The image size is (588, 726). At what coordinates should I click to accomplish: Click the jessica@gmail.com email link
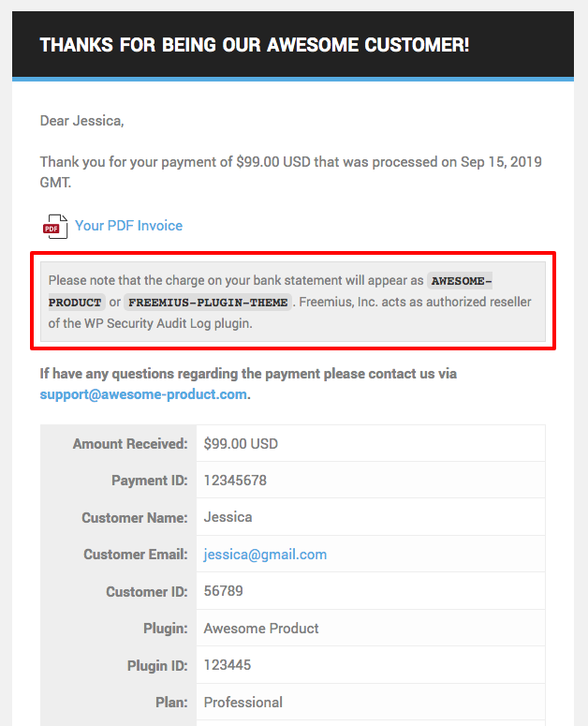pos(265,555)
